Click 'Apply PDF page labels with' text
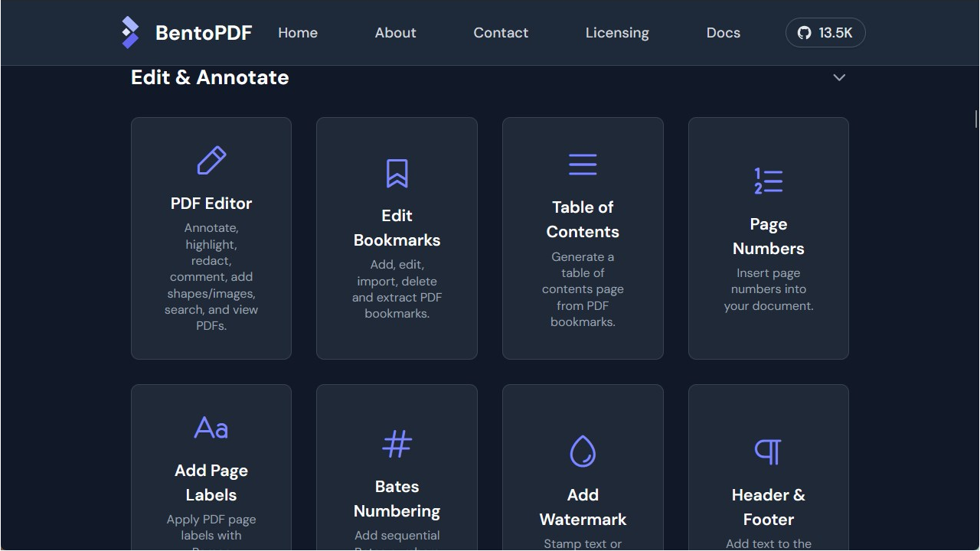 click(x=211, y=527)
